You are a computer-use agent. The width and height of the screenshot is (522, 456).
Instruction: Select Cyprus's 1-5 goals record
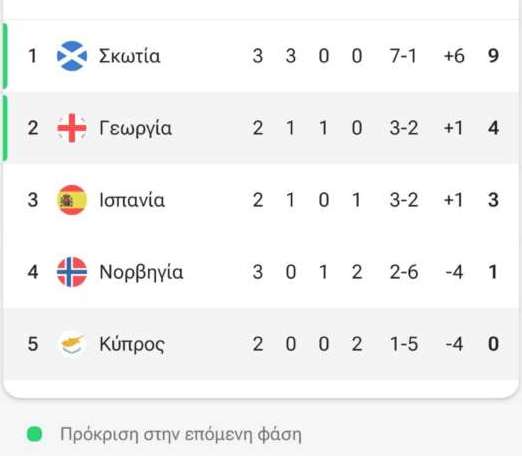404,344
